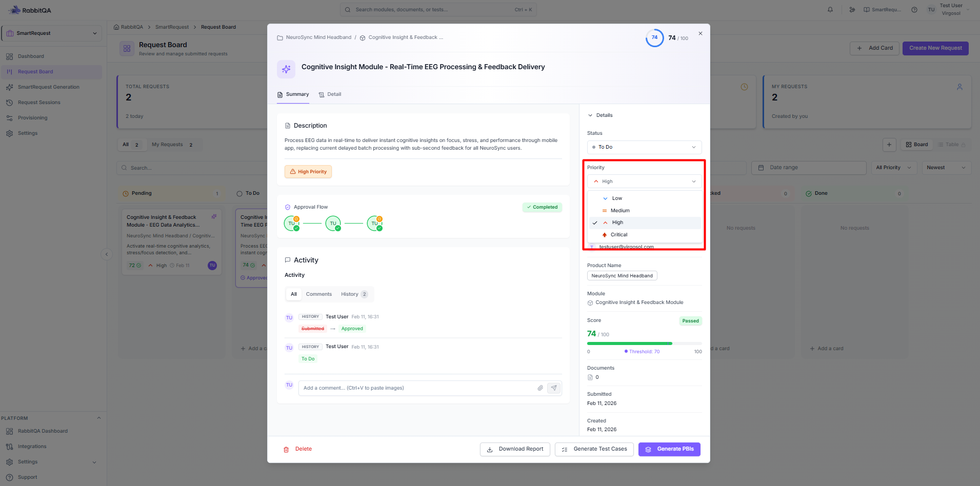The image size is (980, 486).
Task: Click the RabbitQA logo
Action: [x=30, y=10]
